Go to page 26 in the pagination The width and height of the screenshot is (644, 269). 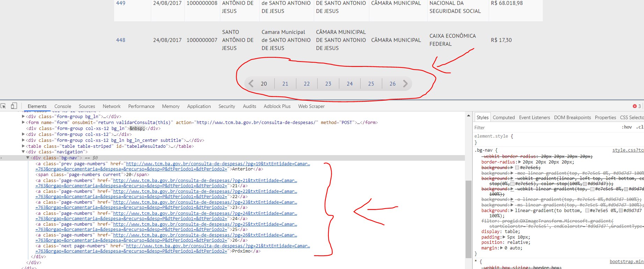click(393, 84)
